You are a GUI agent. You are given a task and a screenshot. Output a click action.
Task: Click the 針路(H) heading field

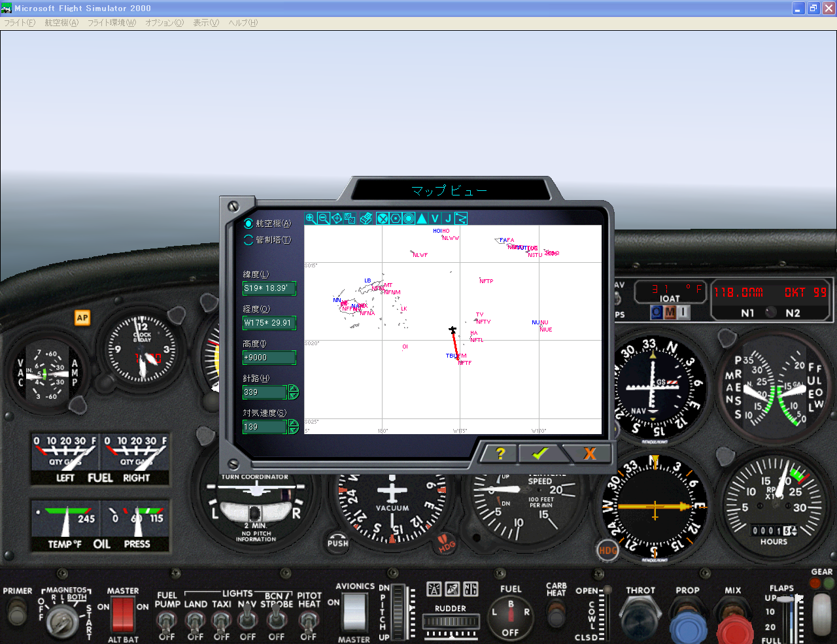coord(265,392)
